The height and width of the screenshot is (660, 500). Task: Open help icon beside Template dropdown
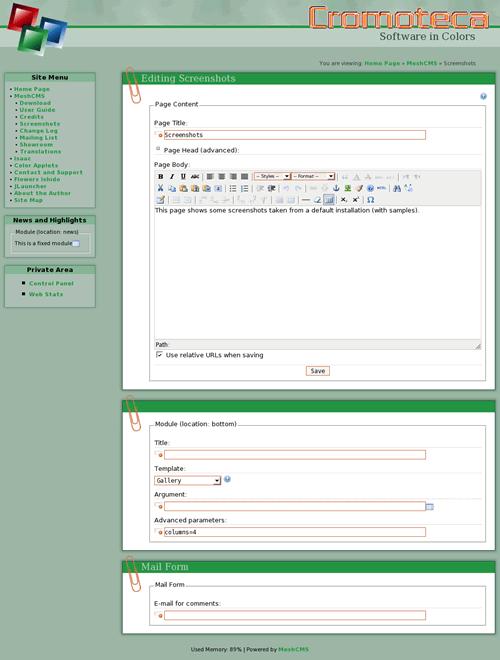point(227,479)
